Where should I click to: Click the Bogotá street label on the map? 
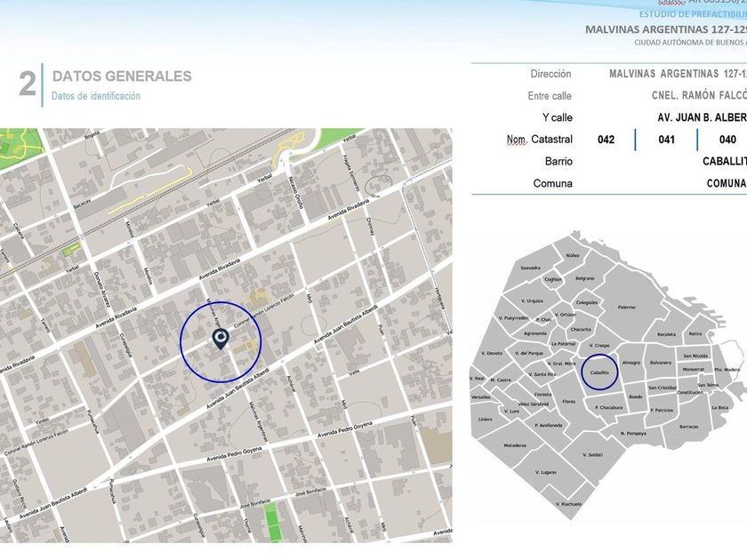(x=92, y=135)
